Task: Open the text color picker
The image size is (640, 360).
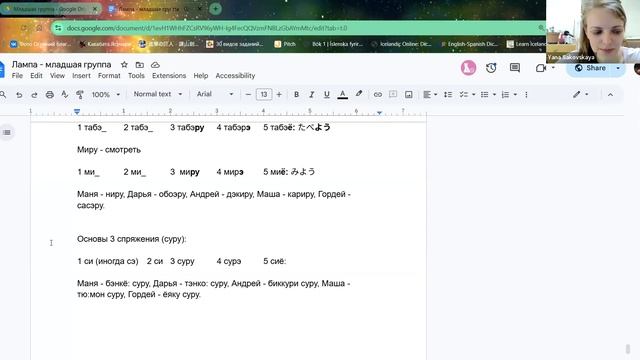Action: tap(342, 95)
